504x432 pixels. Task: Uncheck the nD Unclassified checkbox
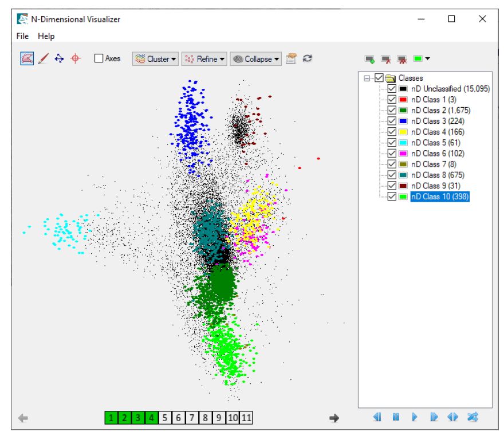point(392,89)
